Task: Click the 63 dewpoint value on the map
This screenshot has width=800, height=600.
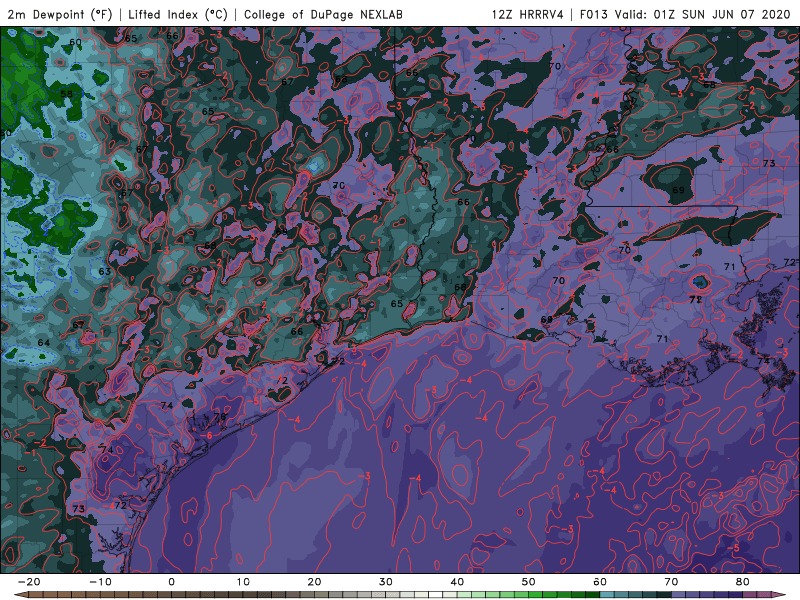Action: (105, 271)
